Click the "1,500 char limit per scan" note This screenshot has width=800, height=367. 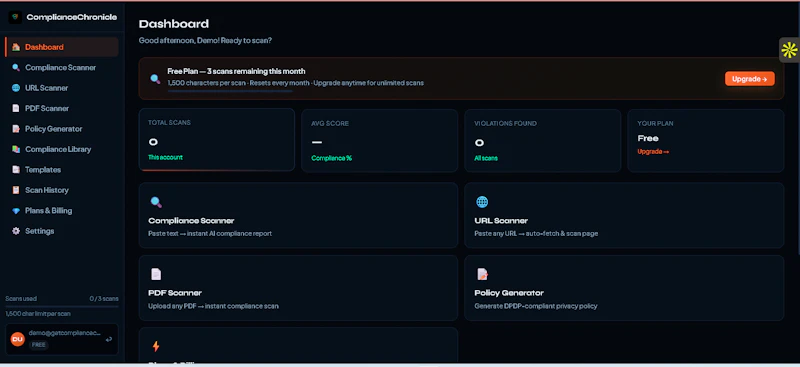coord(38,314)
